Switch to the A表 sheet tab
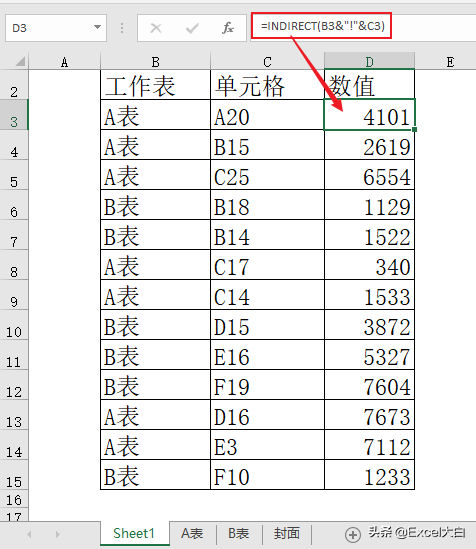The height and width of the screenshot is (549, 476). point(192,533)
